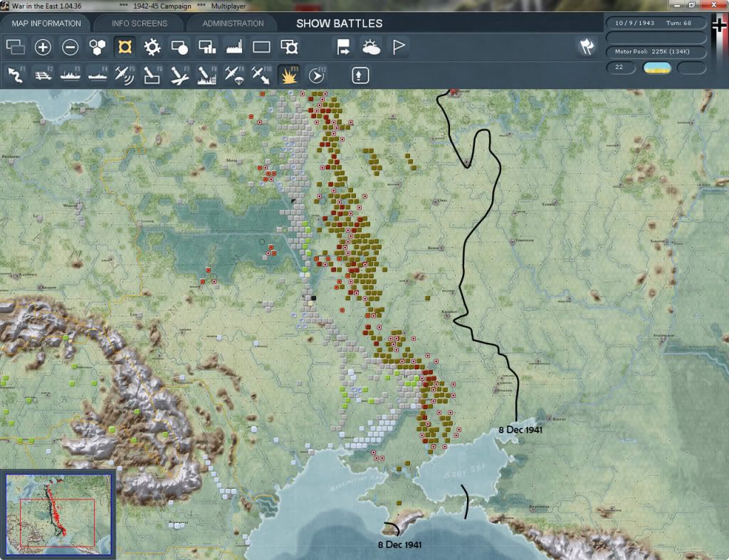Viewport: 729px width, 560px height.
Task: Click the pennant flag icon
Action: pos(399,47)
